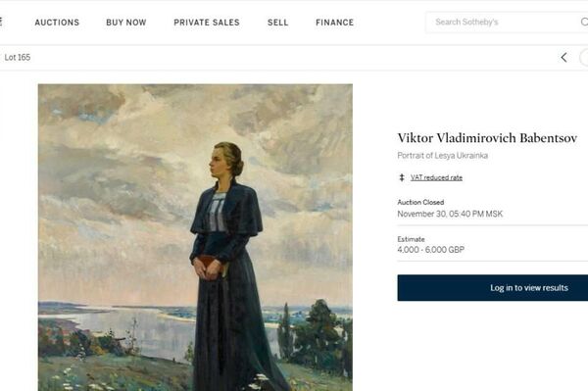Screen dimensions: 588x391
Task: Click the next lot circular button
Action: [x=584, y=58]
